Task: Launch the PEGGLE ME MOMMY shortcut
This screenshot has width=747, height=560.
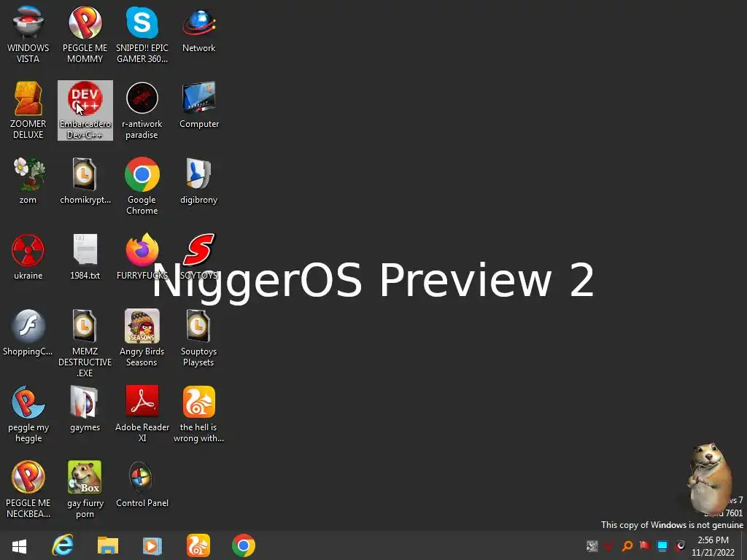Action: click(x=85, y=34)
